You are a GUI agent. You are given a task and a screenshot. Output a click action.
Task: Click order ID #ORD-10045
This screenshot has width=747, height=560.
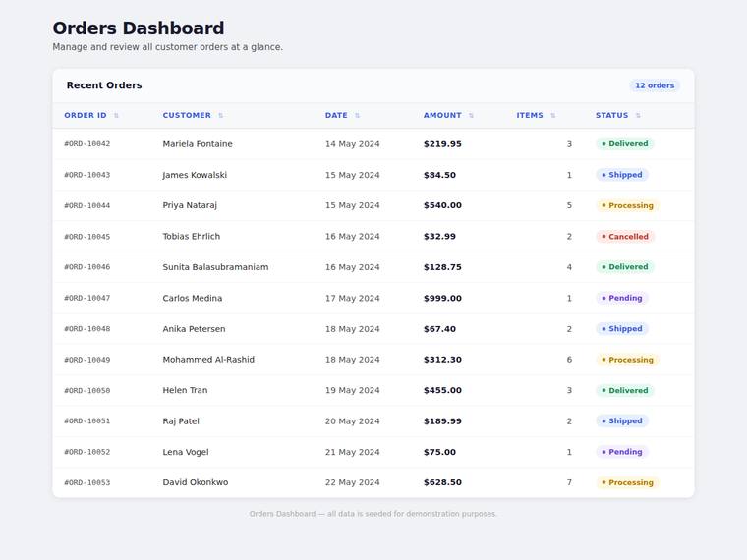pyautogui.click(x=87, y=237)
